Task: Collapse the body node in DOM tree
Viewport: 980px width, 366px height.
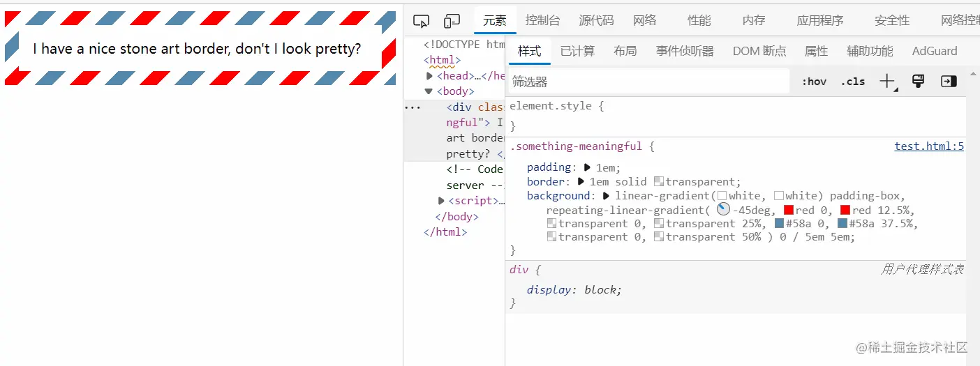Action: tap(429, 91)
